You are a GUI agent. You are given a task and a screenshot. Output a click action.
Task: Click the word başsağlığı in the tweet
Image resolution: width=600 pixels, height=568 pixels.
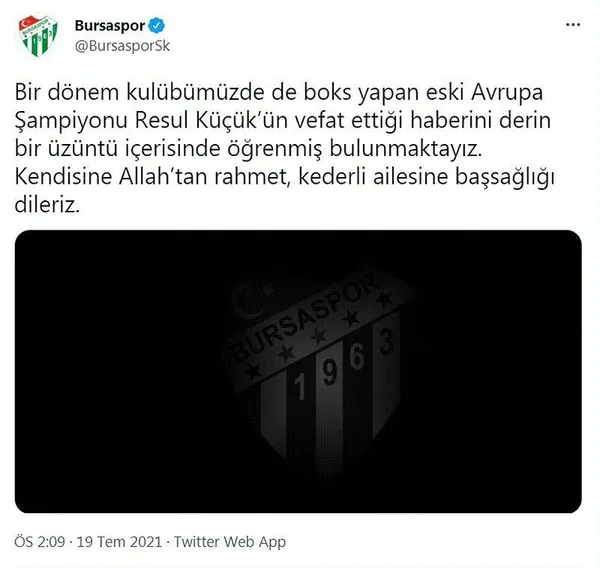505,178
